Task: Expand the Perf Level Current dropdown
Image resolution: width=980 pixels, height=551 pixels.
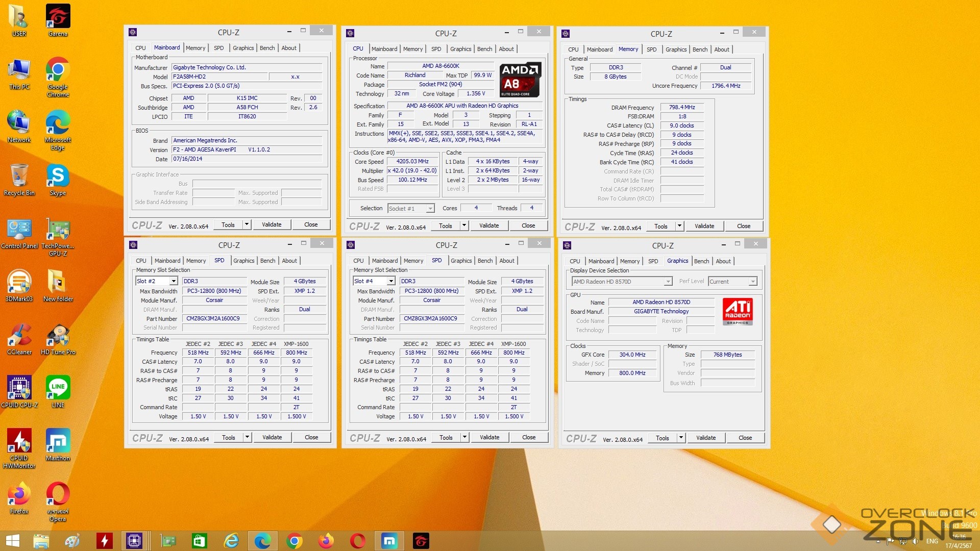Action: pos(752,282)
